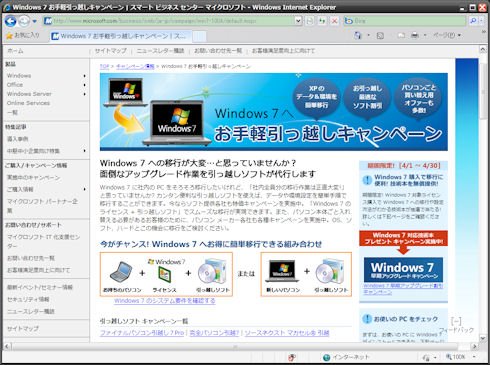The image size is (490, 365).
Task: Click the protected mode lock status icon
Action: coord(426,357)
